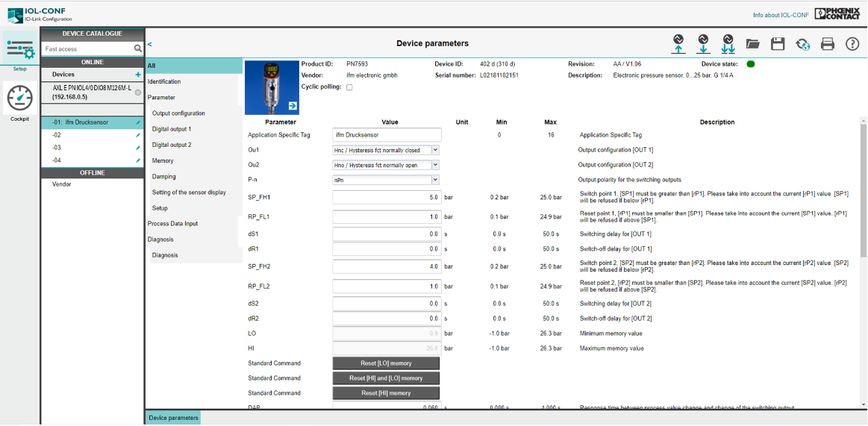This screenshot has width=868, height=426.
Task: Select Digital output 1 in parameter menu
Action: point(172,129)
